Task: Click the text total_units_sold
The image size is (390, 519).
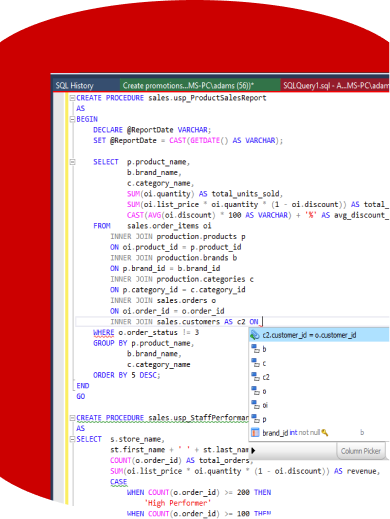Action: [x=246, y=194]
